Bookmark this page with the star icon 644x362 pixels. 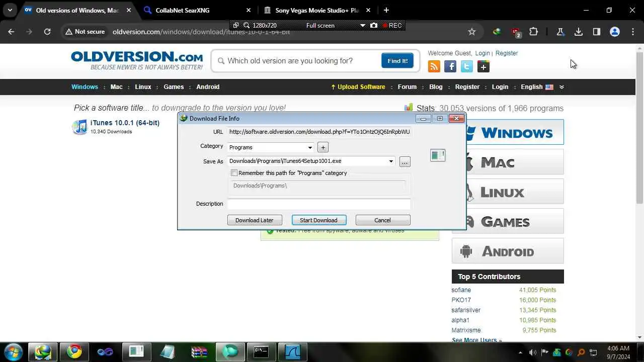coord(471,32)
